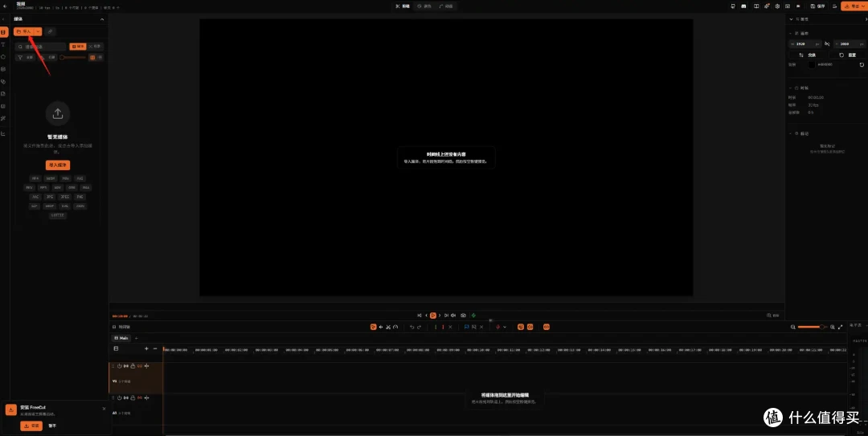Screen dimensions: 868x436
Task: Collapse the properties panel with chevron
Action: [791, 18]
